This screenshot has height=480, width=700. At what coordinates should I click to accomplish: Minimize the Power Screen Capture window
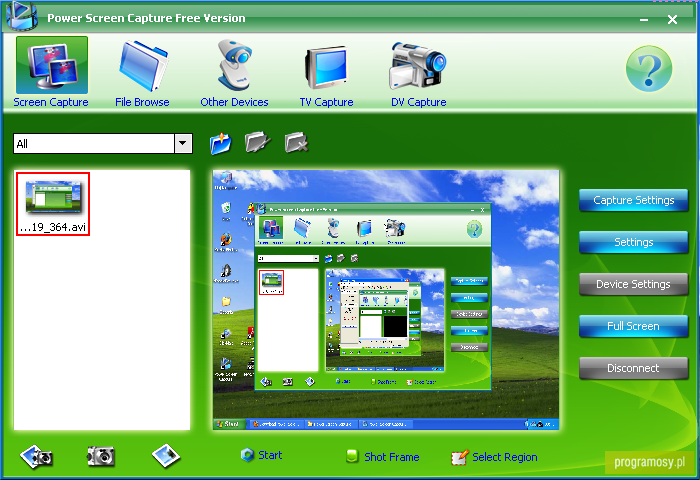(x=644, y=20)
